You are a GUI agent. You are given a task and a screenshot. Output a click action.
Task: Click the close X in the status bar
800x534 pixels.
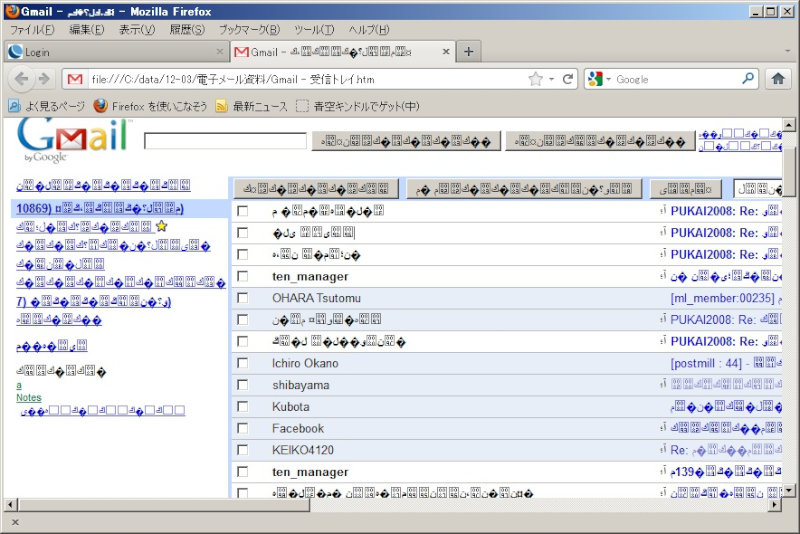click(15, 522)
